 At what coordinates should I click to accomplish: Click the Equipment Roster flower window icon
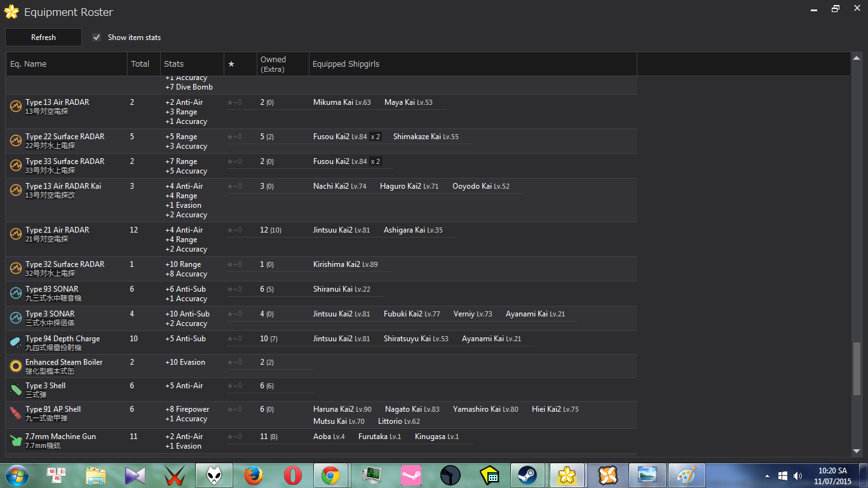pyautogui.click(x=11, y=11)
